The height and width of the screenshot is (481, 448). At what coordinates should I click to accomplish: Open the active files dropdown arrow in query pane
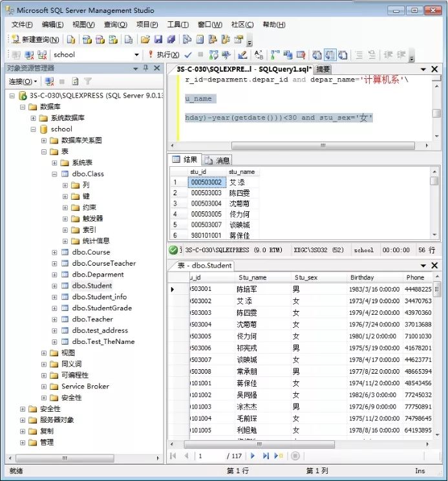(x=423, y=70)
